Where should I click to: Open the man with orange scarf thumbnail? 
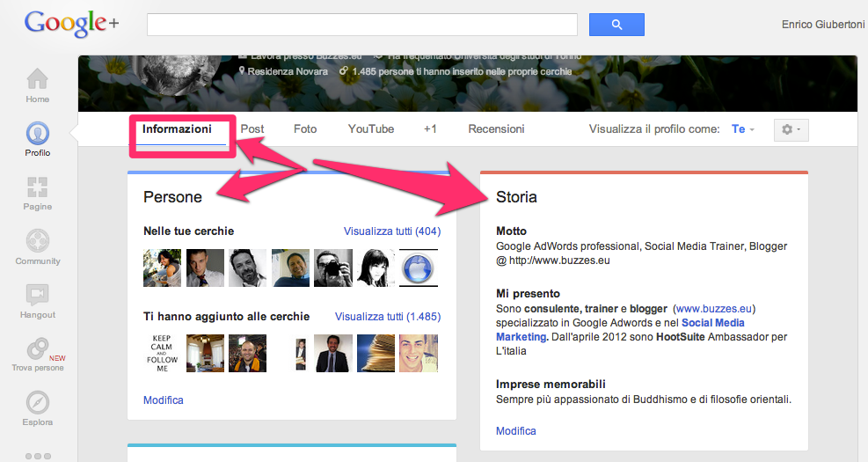click(247, 353)
